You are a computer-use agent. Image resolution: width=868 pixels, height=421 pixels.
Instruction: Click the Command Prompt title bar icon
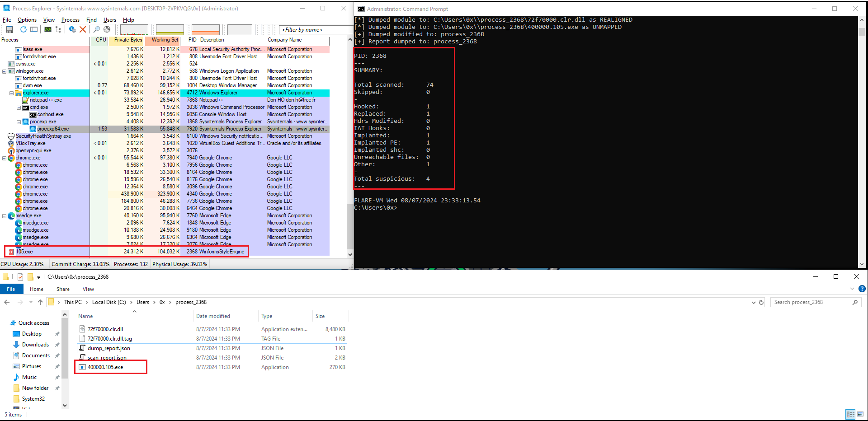[361, 9]
